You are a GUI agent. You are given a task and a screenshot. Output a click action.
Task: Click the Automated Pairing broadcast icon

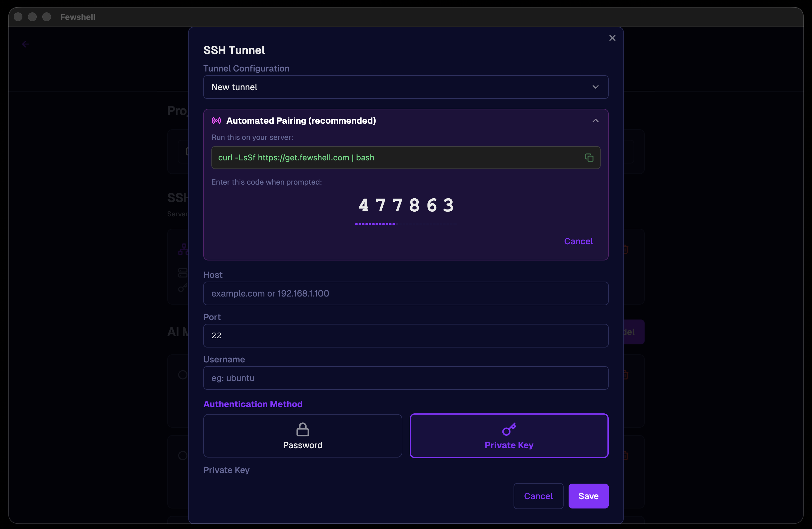click(x=216, y=120)
